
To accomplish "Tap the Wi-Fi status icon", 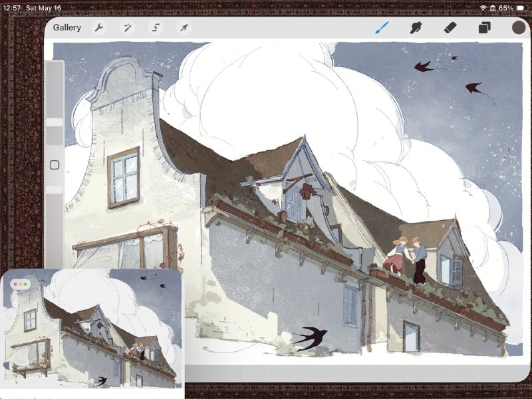I will click(x=483, y=7).
